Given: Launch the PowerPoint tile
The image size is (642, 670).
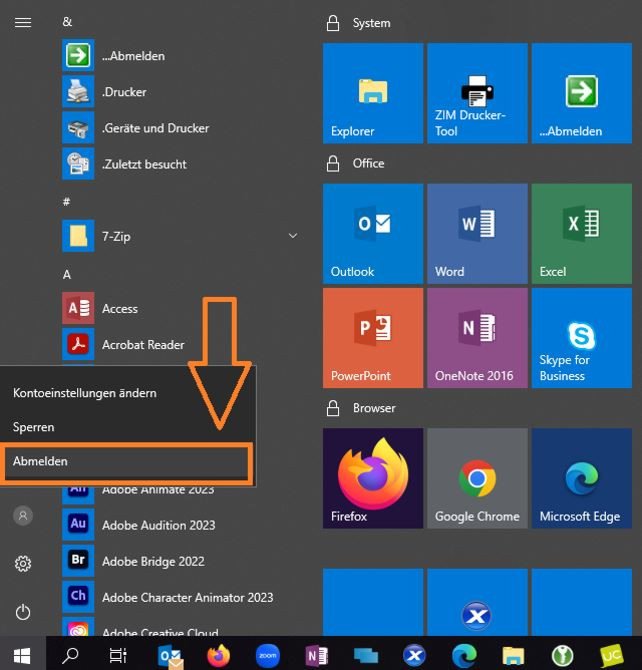Looking at the screenshot, I should [373, 338].
